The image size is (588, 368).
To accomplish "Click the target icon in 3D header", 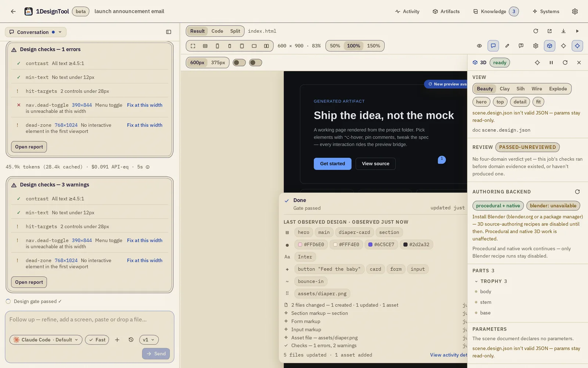I will tap(537, 63).
